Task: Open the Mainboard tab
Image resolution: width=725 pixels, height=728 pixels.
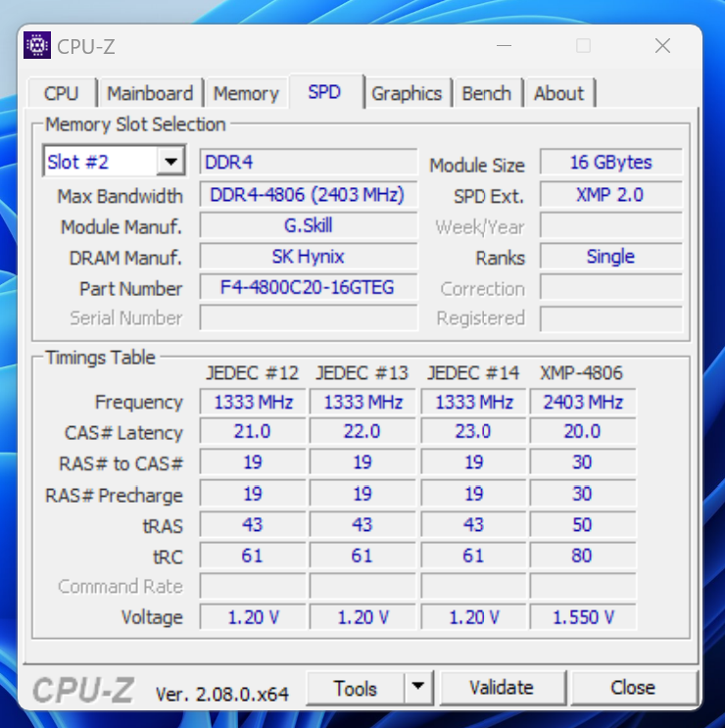Action: point(150,93)
